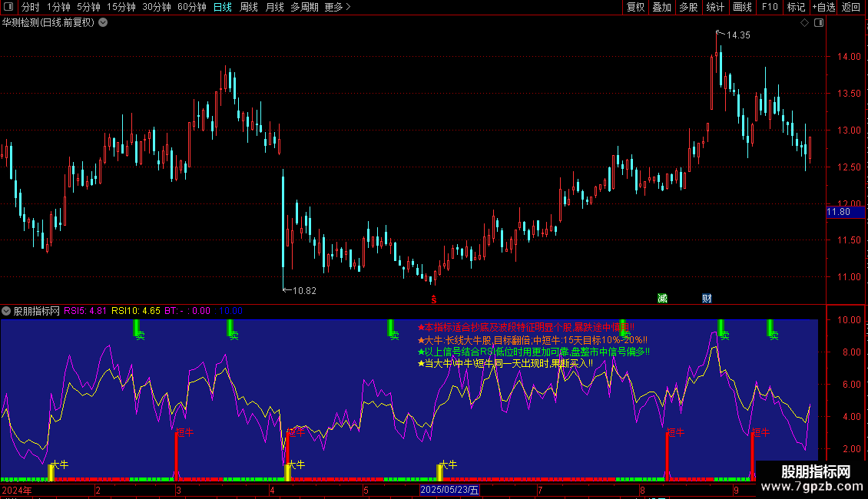Click the 14.35 high price label
868x499 pixels.
click(738, 35)
